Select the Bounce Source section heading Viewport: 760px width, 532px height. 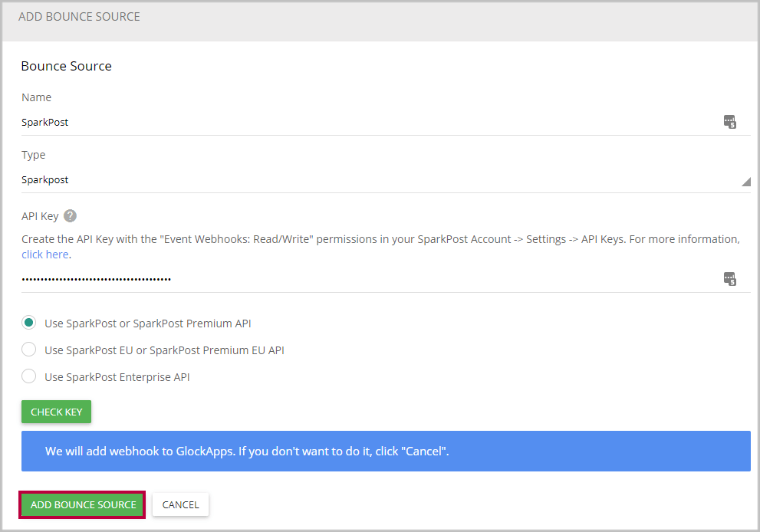point(66,66)
